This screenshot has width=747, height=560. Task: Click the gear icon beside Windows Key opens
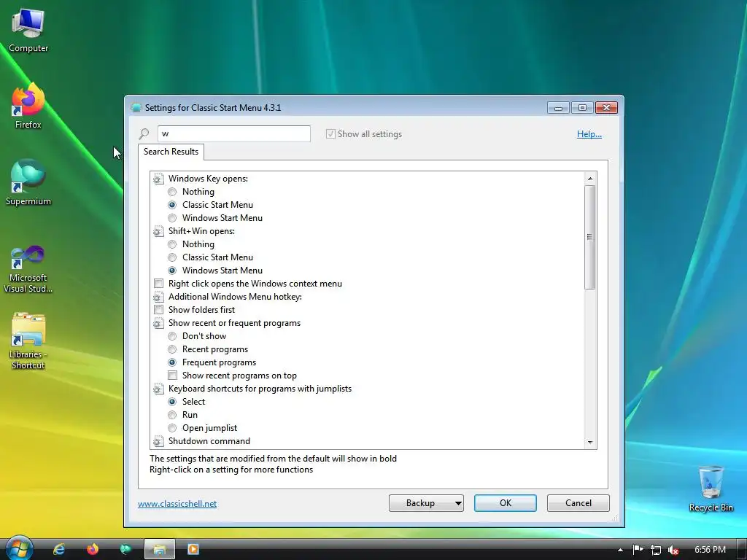tap(158, 179)
